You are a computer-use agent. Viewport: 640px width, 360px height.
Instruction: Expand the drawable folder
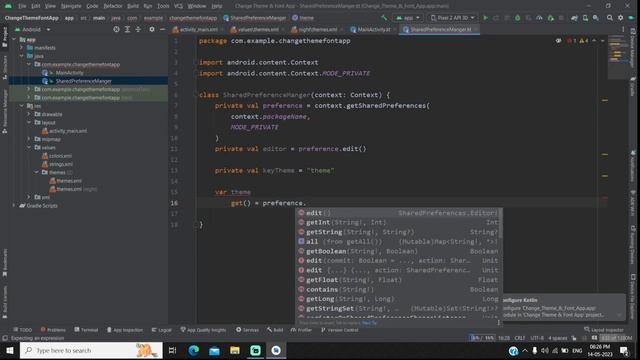tap(29, 114)
